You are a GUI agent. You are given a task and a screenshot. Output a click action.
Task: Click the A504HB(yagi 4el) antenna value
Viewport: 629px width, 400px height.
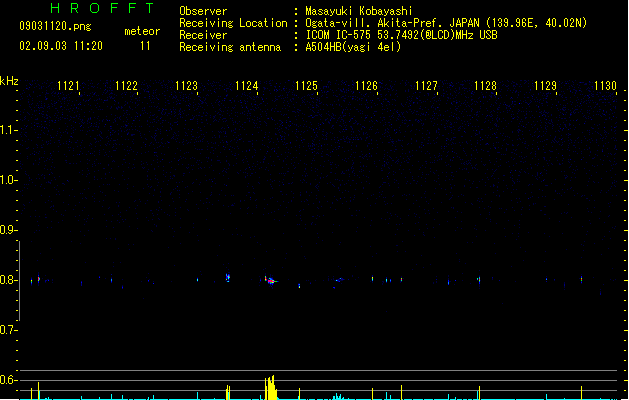pyautogui.click(x=353, y=47)
